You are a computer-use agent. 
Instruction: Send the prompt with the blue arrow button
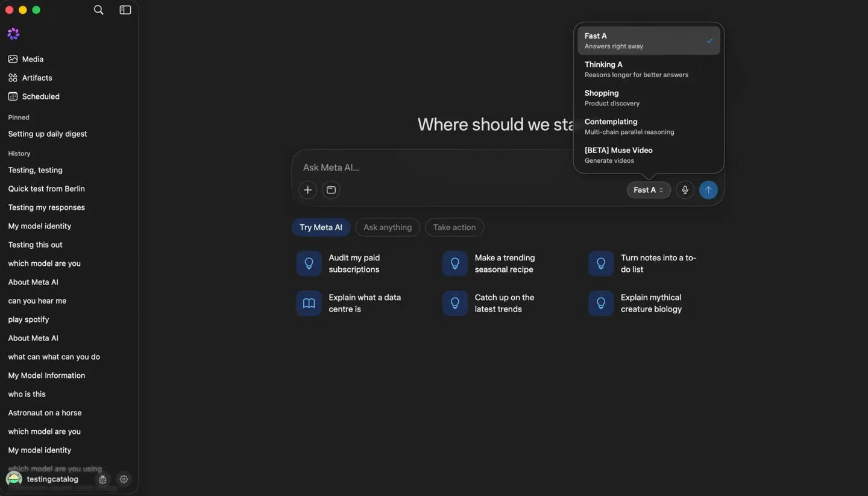(x=708, y=190)
